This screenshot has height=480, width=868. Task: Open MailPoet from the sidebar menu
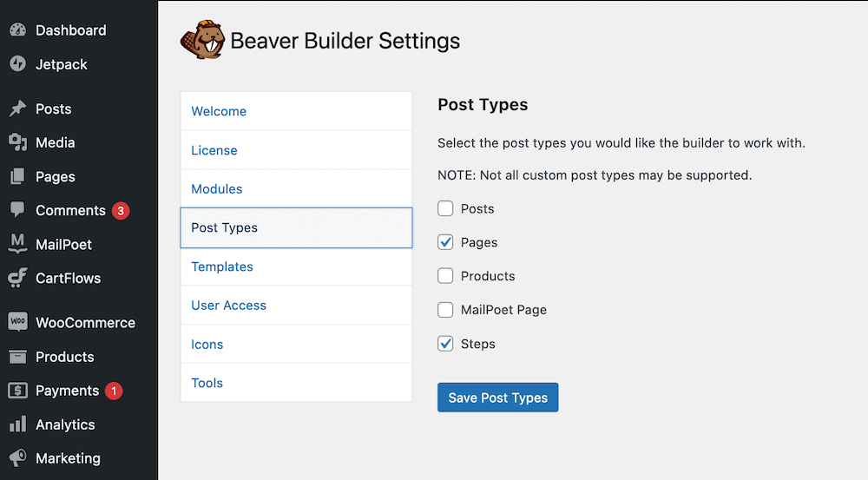point(63,244)
